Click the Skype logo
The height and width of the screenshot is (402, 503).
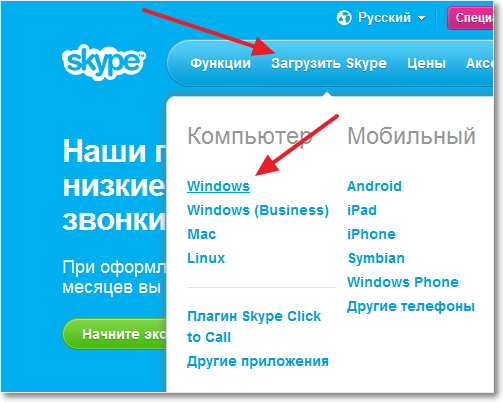point(104,62)
